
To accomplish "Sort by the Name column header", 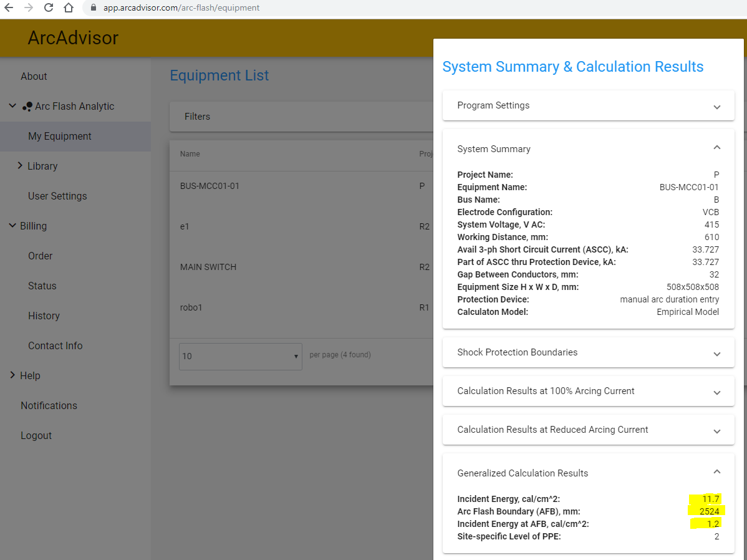I will (190, 154).
